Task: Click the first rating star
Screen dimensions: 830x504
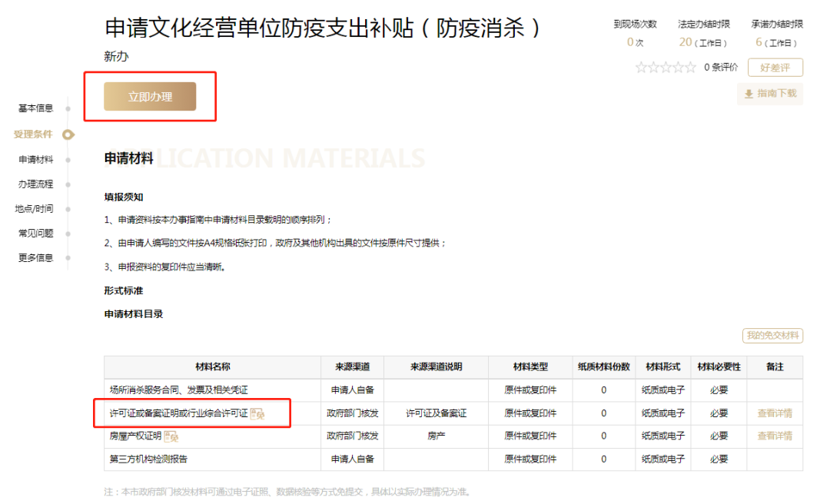Action: click(x=641, y=68)
